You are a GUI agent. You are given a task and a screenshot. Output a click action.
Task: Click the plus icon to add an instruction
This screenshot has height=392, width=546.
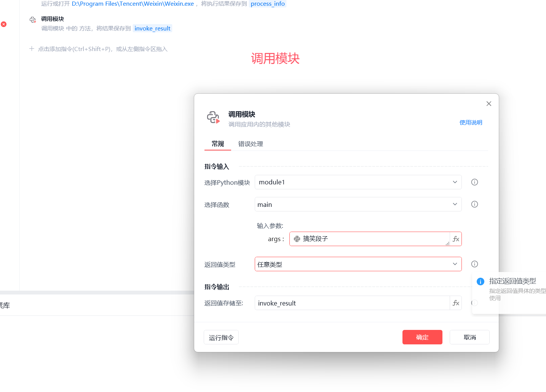[x=32, y=49]
